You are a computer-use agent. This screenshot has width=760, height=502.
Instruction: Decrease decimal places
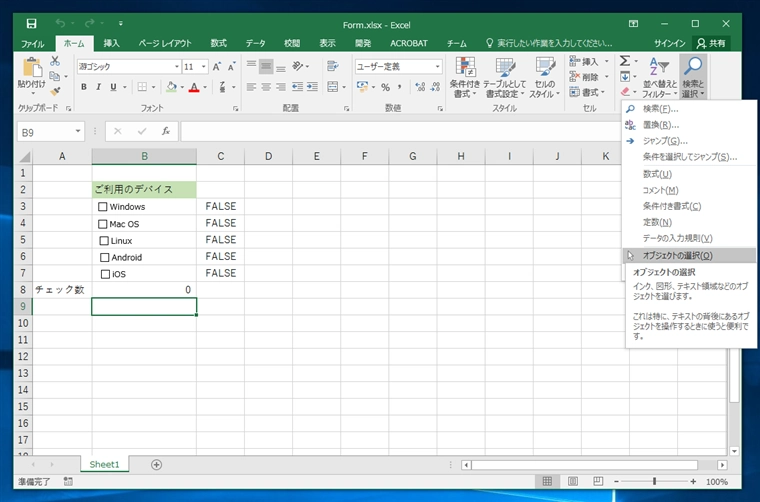pos(435,87)
